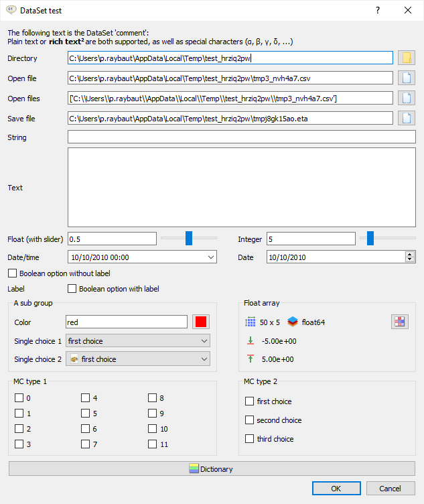This screenshot has height=504, width=424.
Task: Enable Boolean option without label
Action: click(x=12, y=273)
